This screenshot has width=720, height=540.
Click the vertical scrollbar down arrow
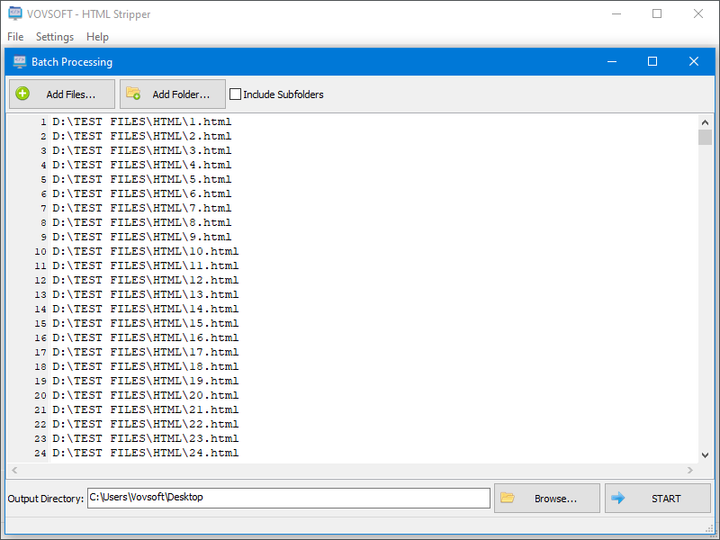705,455
